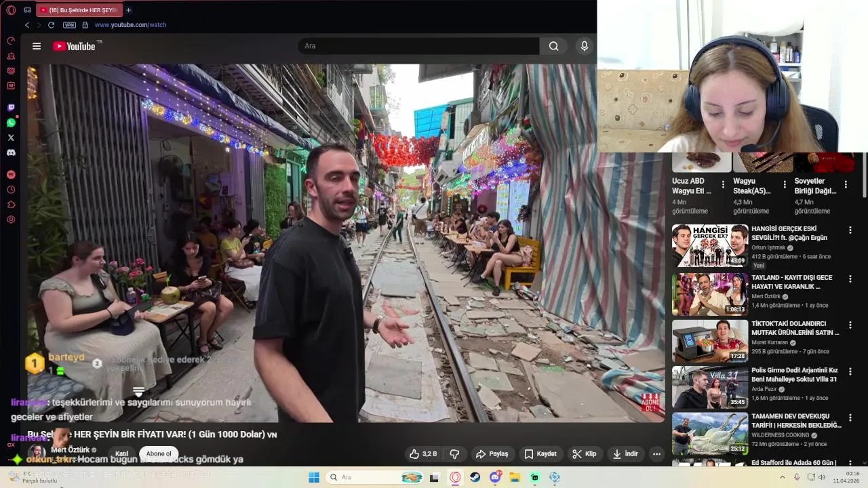The height and width of the screenshot is (488, 868).
Task: Open the 'Wagyu Steak(A5)...' video title
Action: pos(752,186)
